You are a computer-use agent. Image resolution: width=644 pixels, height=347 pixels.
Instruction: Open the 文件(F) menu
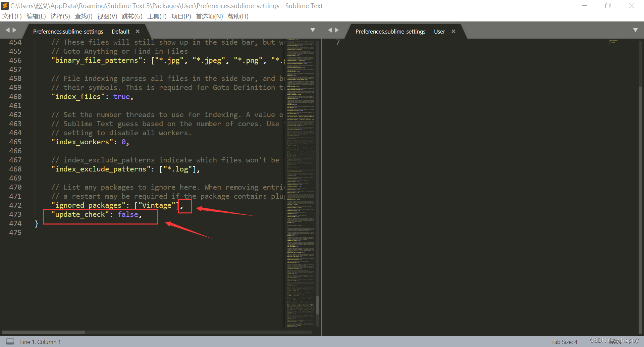tap(12, 16)
